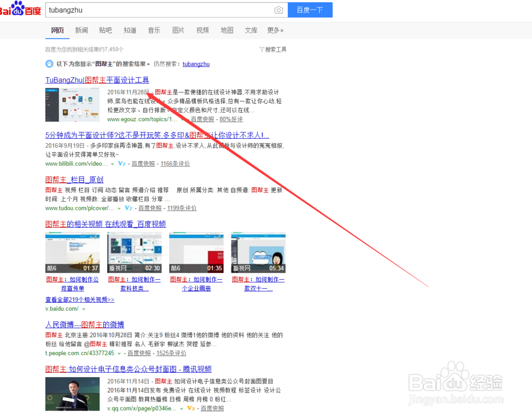
Task: Open 图帮主:如何设计电子信息类公众号封面图 result
Action: (129, 369)
